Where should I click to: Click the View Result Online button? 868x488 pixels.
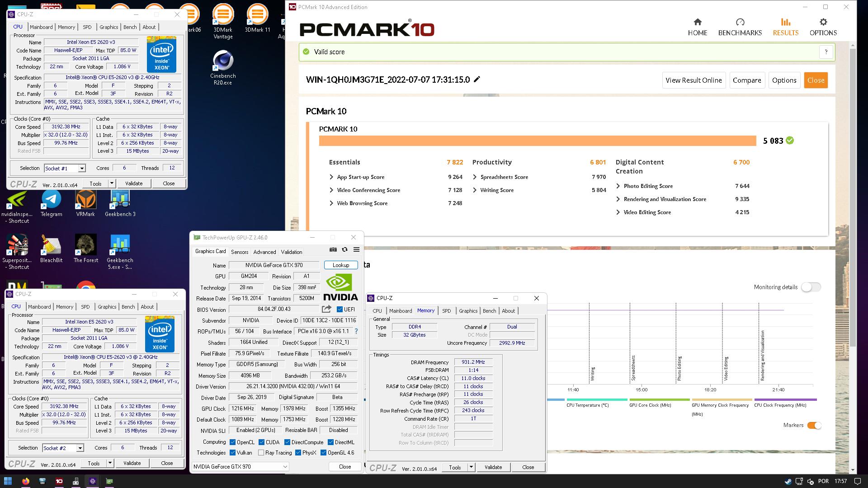(x=693, y=80)
